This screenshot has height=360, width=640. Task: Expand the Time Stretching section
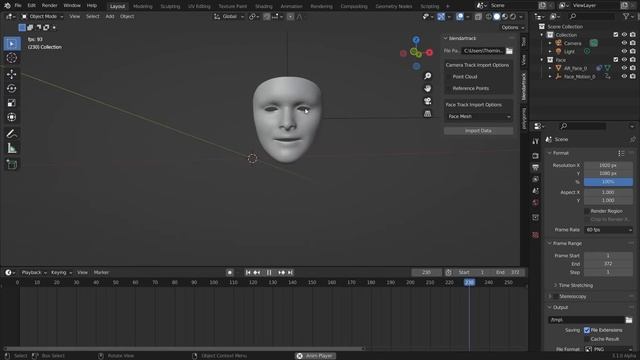tap(555, 285)
